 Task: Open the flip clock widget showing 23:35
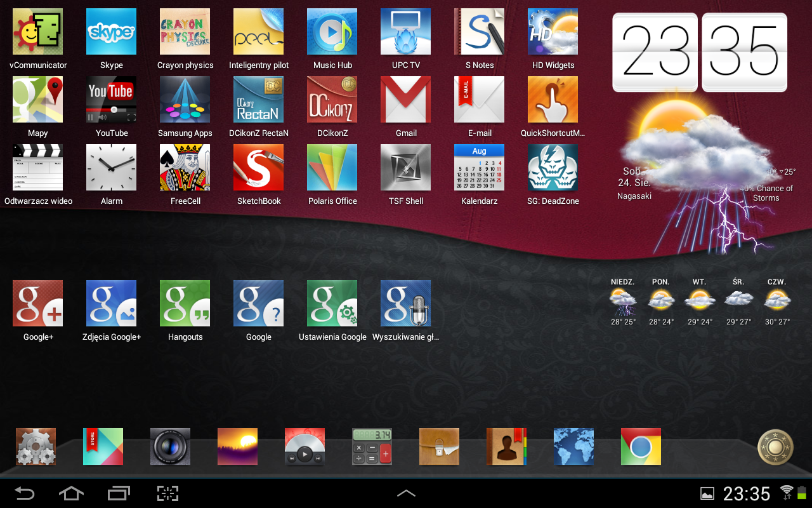pyautogui.click(x=700, y=52)
